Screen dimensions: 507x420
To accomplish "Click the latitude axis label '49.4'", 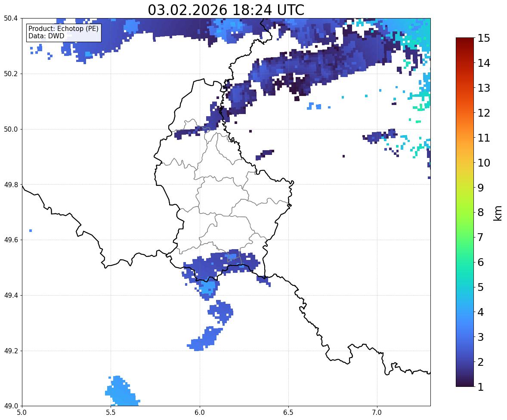I will click(x=10, y=296).
